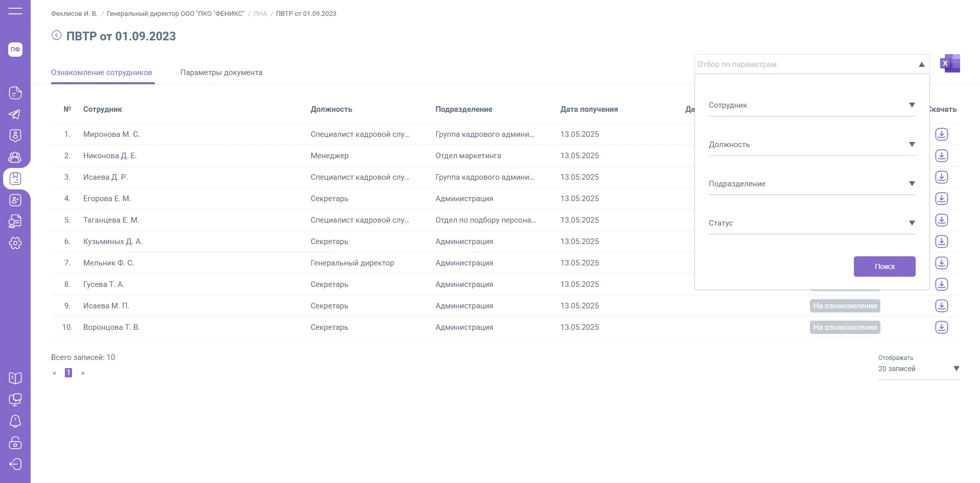980x483 pixels.
Task: Open the Статус filter dropdown
Action: click(811, 223)
